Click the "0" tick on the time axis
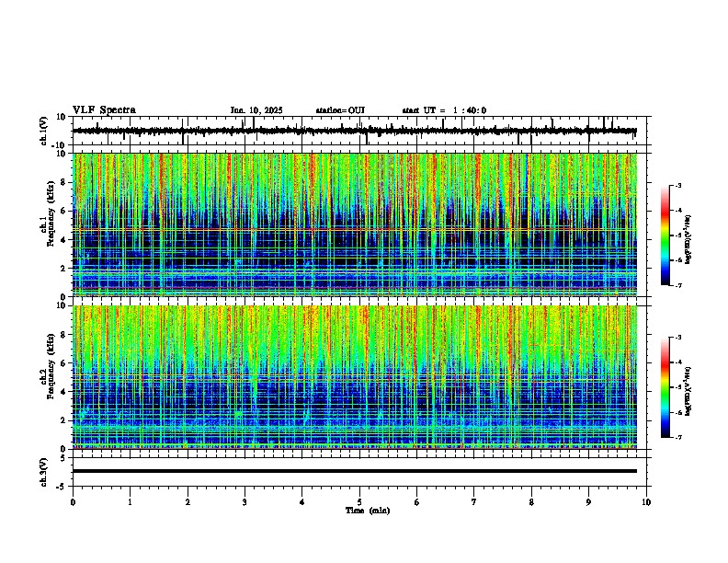The image size is (728, 563). click(73, 502)
